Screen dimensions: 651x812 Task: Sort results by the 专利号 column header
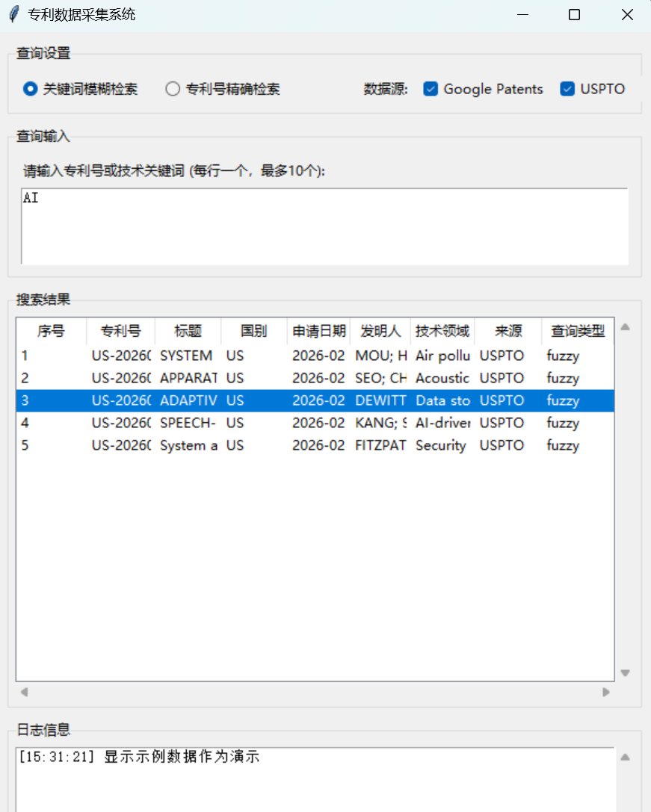120,331
